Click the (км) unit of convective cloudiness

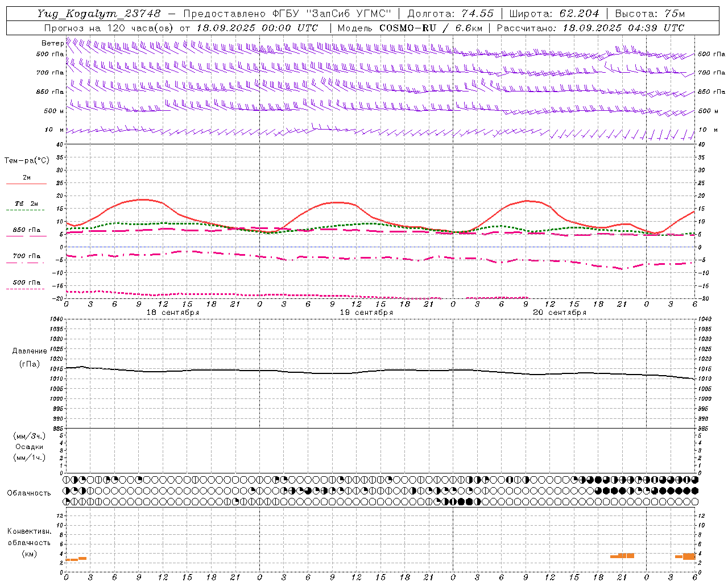(x=30, y=554)
